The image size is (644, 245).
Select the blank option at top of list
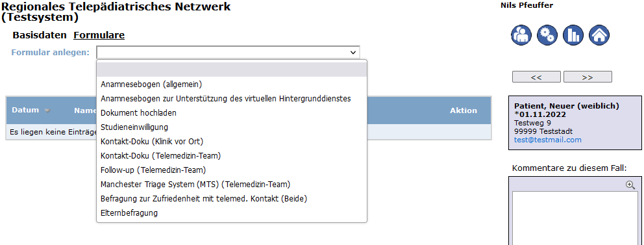(232, 70)
